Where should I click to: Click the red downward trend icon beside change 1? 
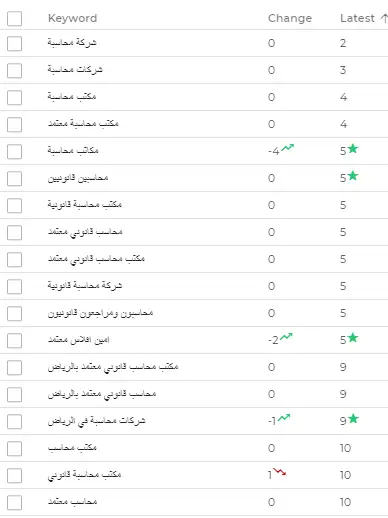(x=279, y=472)
